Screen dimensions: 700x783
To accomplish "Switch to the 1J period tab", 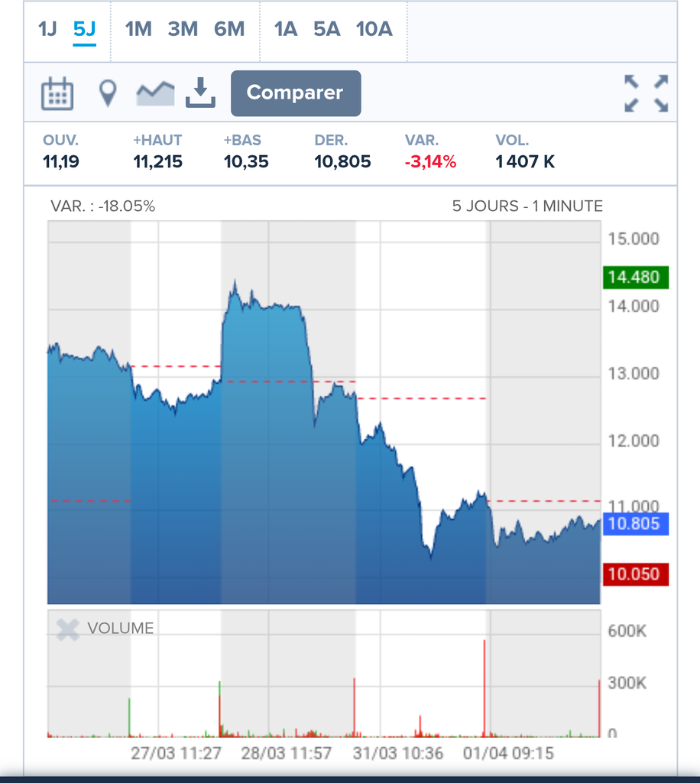I will point(47,29).
